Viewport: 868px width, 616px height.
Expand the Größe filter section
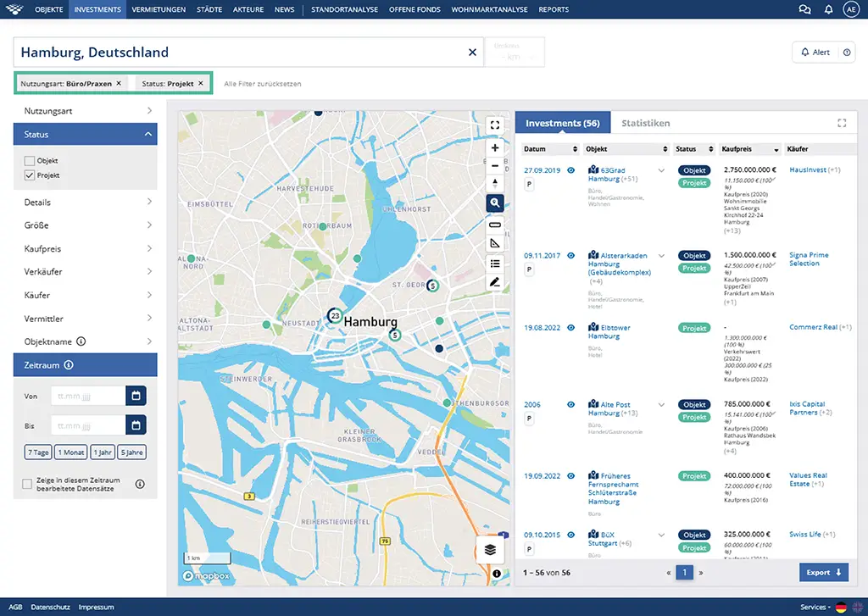tap(86, 225)
